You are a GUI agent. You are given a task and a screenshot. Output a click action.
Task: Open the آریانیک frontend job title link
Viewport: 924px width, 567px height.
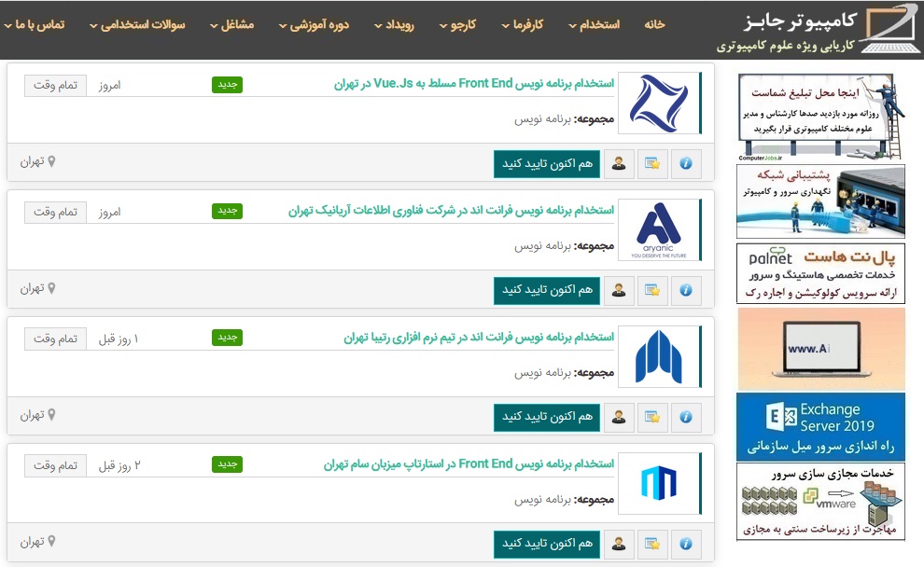click(451, 211)
